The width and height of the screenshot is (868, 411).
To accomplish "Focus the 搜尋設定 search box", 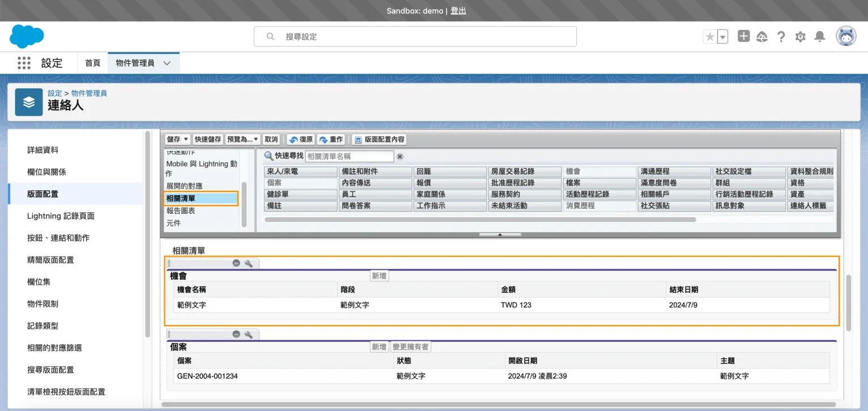I will click(x=415, y=36).
